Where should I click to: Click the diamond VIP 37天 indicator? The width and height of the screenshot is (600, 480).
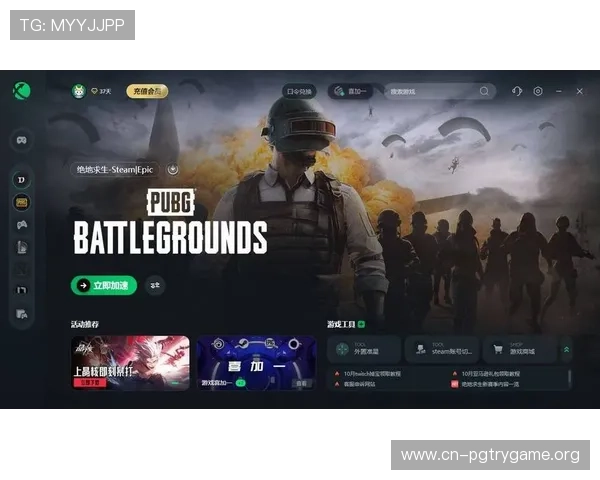[101, 91]
